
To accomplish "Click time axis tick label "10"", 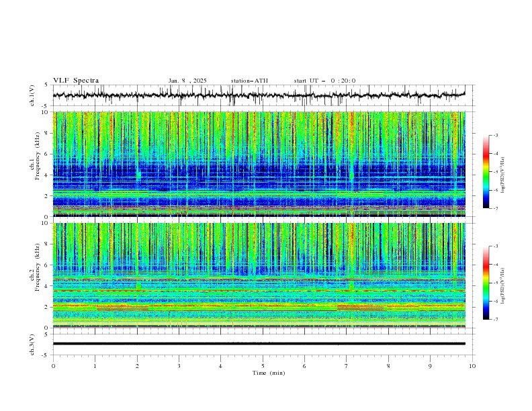I will click(x=472, y=366).
